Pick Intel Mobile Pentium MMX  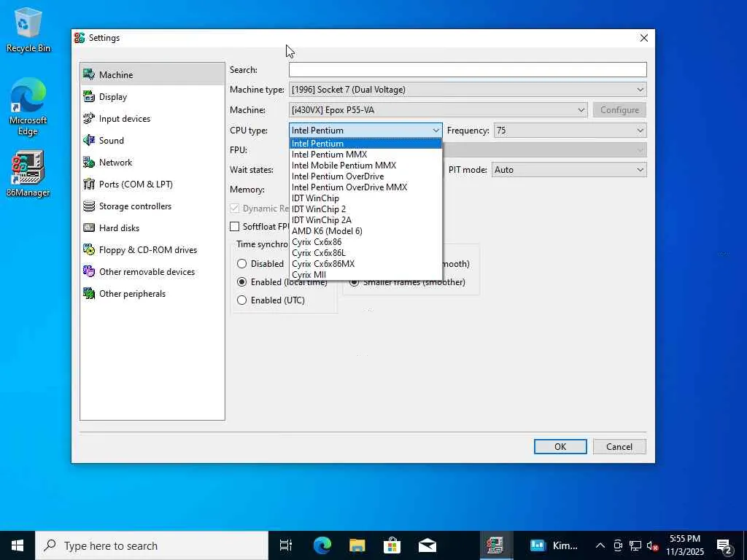tap(365, 166)
